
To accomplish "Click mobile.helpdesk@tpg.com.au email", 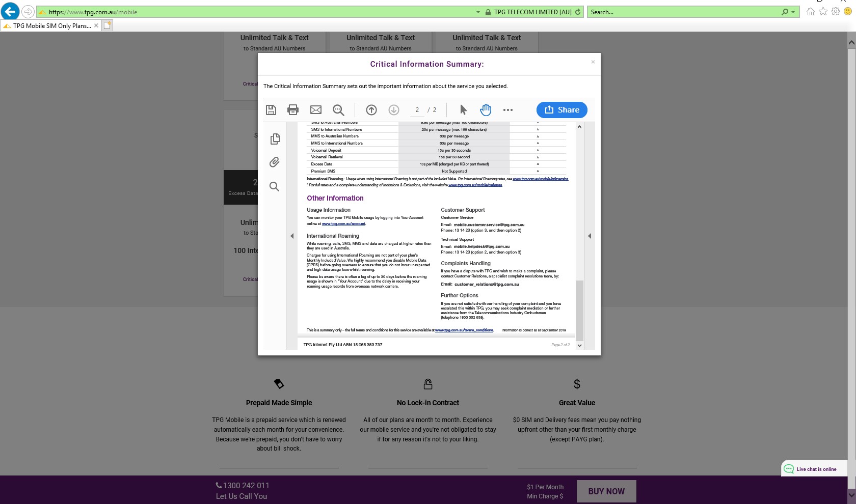I will 481,246.
